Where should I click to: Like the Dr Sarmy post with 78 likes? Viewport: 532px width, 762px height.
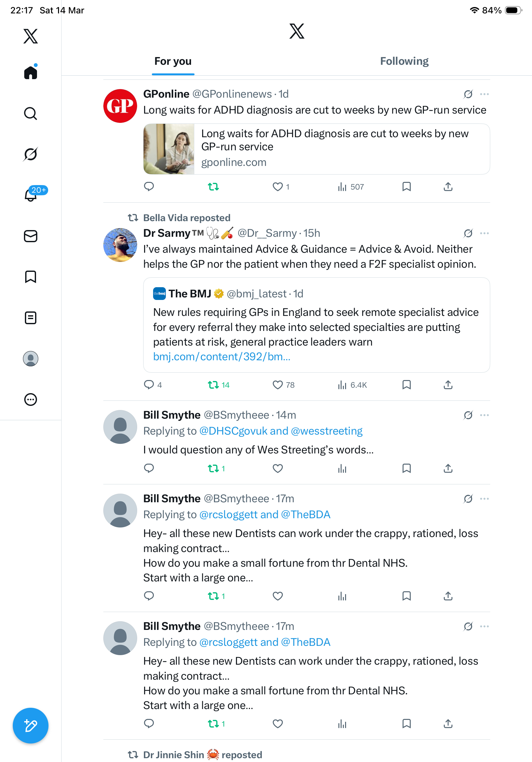pyautogui.click(x=277, y=385)
